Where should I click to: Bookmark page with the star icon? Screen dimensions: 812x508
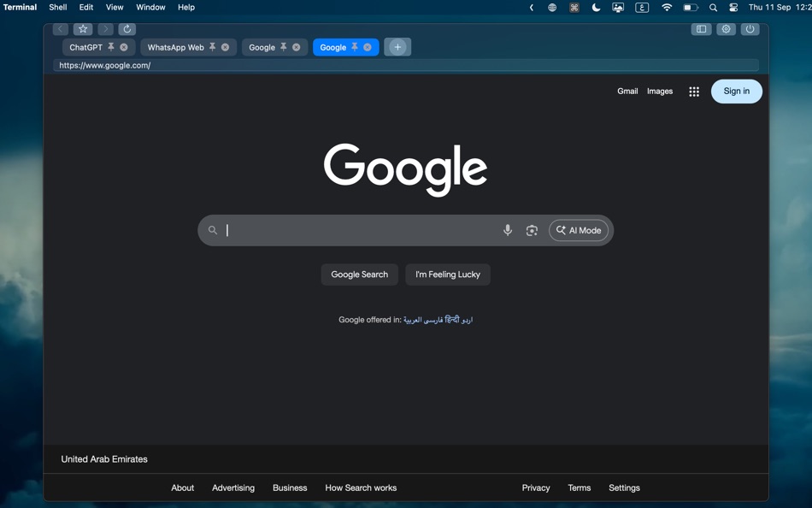[x=83, y=29]
